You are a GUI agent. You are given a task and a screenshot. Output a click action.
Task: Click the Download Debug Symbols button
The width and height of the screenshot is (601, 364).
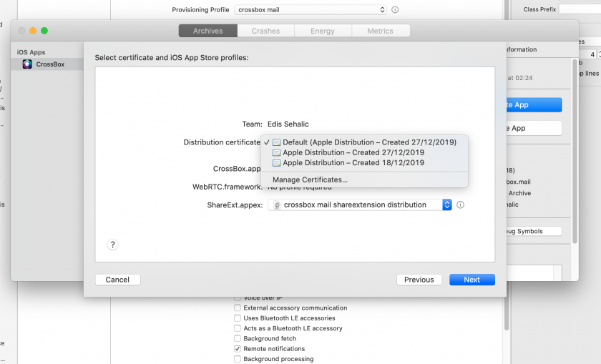click(x=534, y=231)
